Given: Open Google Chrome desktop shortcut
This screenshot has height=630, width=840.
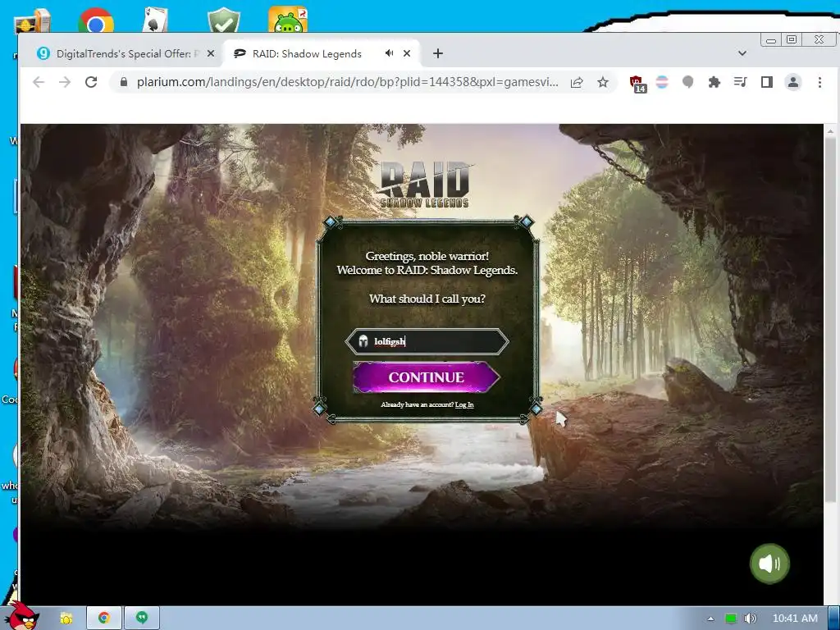Looking at the screenshot, I should click(x=95, y=21).
